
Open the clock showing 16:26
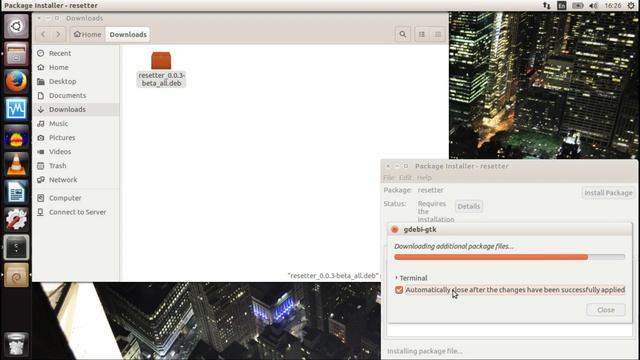click(x=613, y=6)
